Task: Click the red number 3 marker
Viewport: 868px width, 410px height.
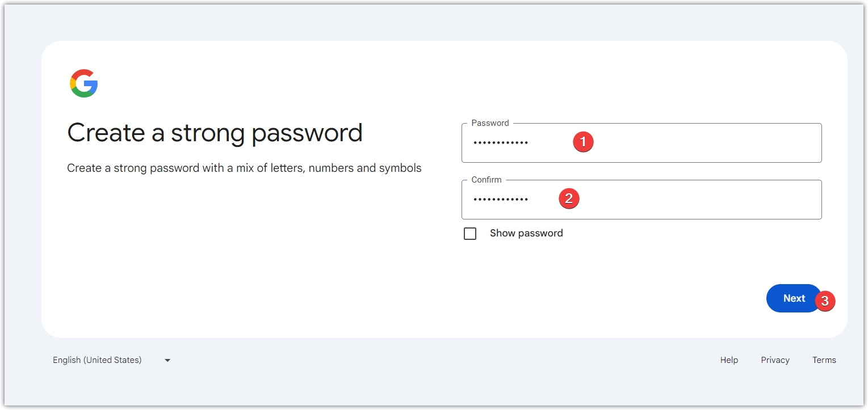Action: point(825,301)
